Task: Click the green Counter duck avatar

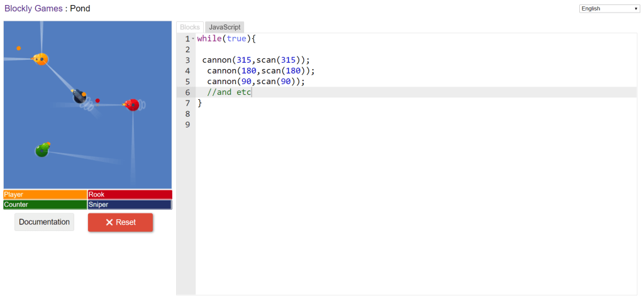Action: (x=42, y=150)
